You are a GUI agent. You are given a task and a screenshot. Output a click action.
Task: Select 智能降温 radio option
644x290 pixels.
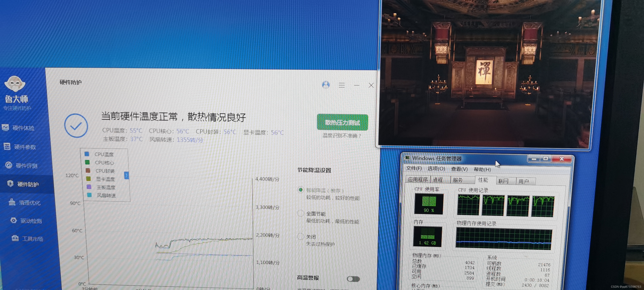[x=300, y=190]
